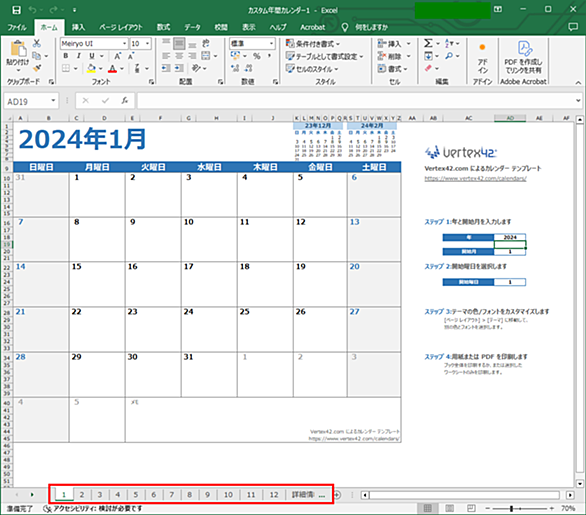The image size is (586, 515).
Task: Open the vertex42.com calendars link
Action: (475, 179)
